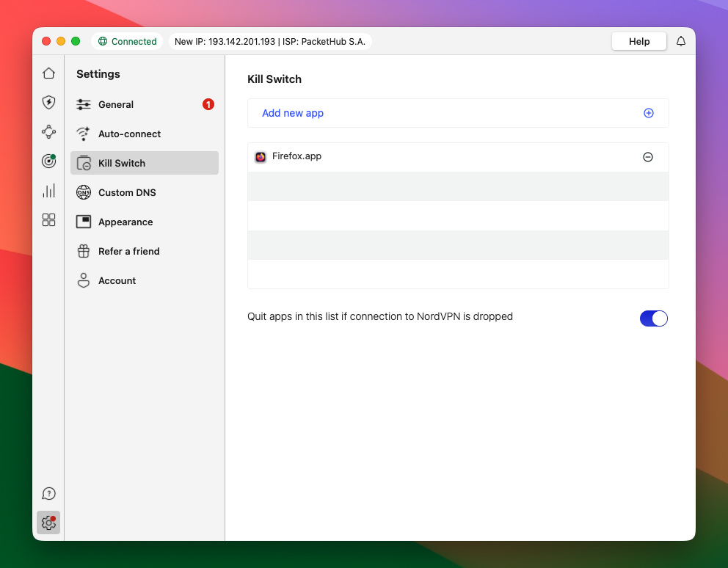Click the Help button
Image resolution: width=728 pixels, height=568 pixels.
coord(639,42)
